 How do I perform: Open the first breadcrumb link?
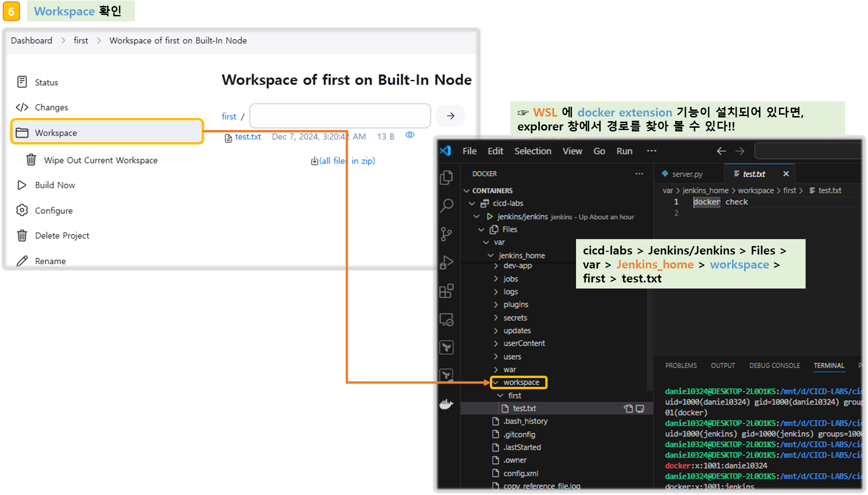coord(81,41)
